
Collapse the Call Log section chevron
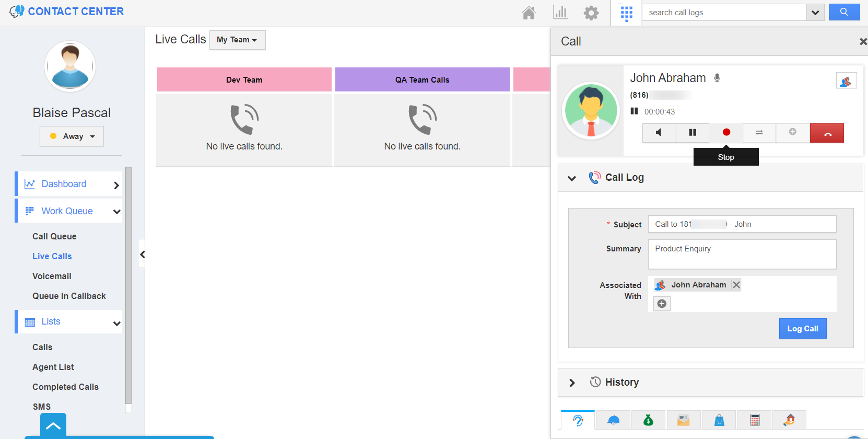point(572,178)
